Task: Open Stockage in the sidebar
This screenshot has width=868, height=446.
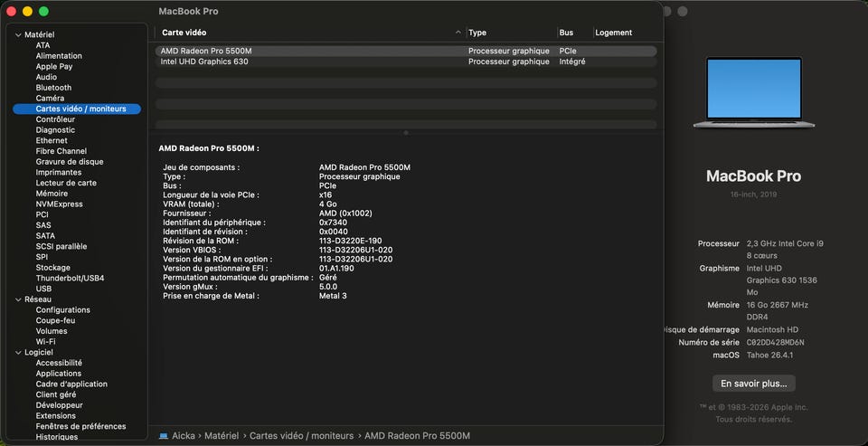Action: point(53,268)
